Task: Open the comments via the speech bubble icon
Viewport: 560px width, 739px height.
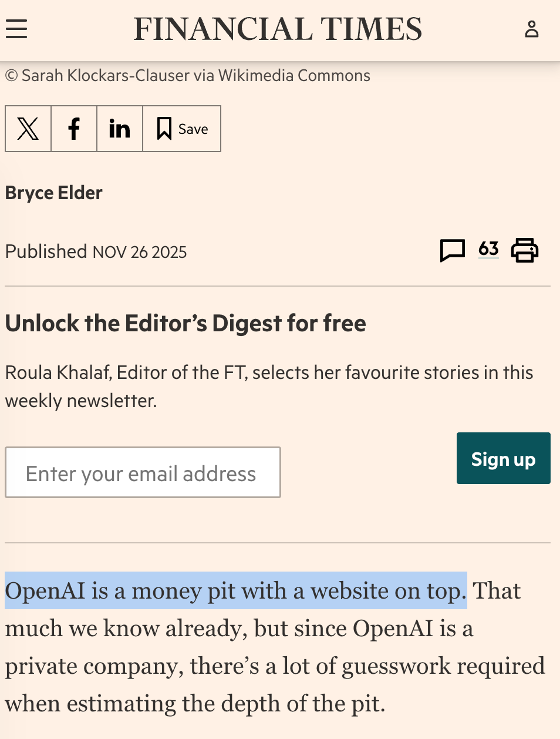Action: click(453, 250)
